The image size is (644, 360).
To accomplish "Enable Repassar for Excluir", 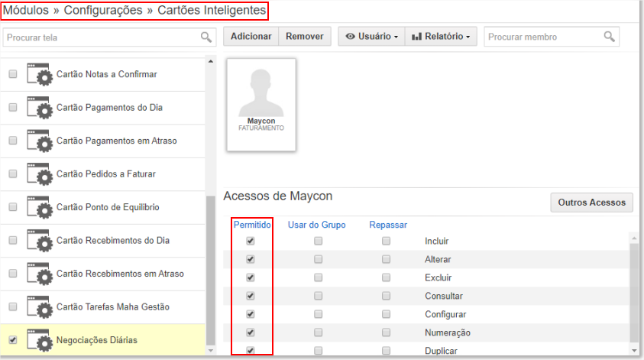I will point(386,277).
